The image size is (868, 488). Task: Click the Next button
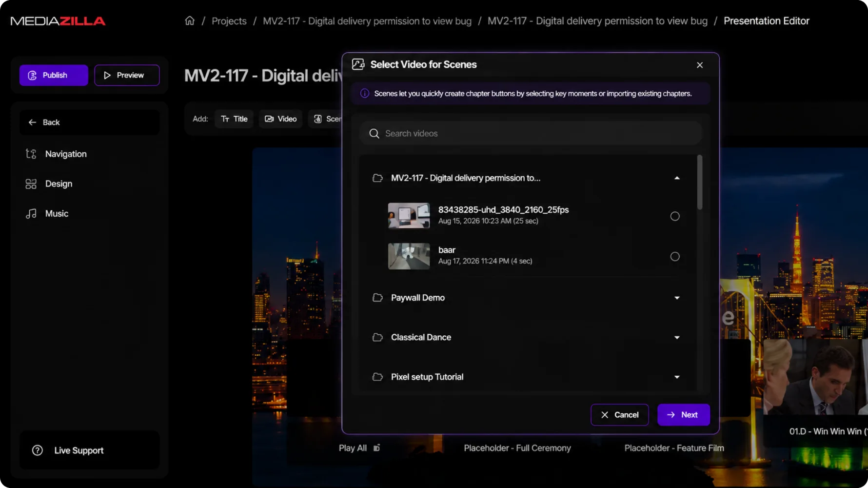[x=684, y=415]
